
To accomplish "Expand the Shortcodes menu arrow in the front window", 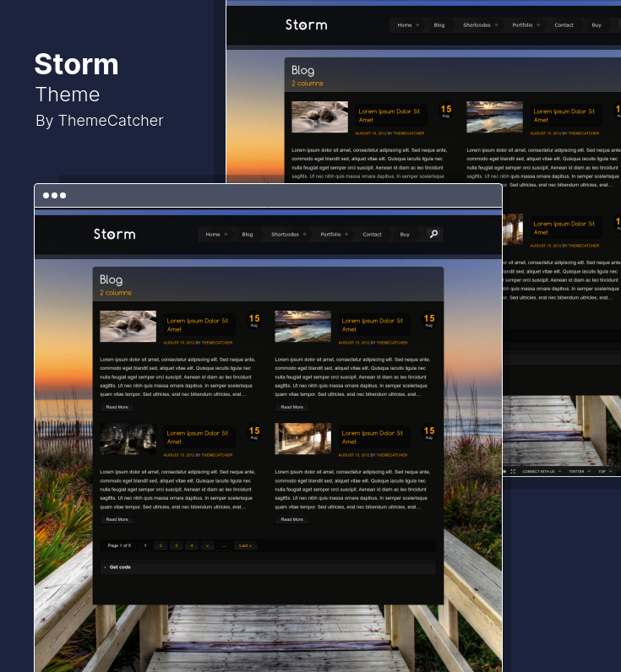I will [304, 234].
